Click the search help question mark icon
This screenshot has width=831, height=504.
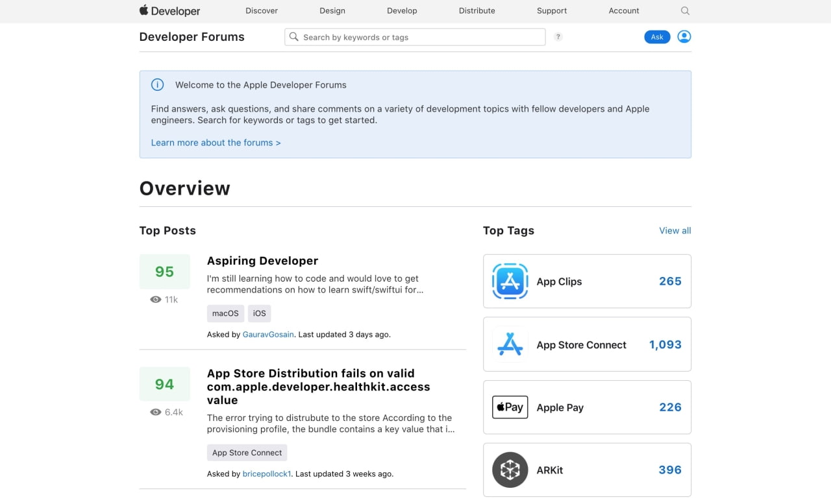click(558, 37)
